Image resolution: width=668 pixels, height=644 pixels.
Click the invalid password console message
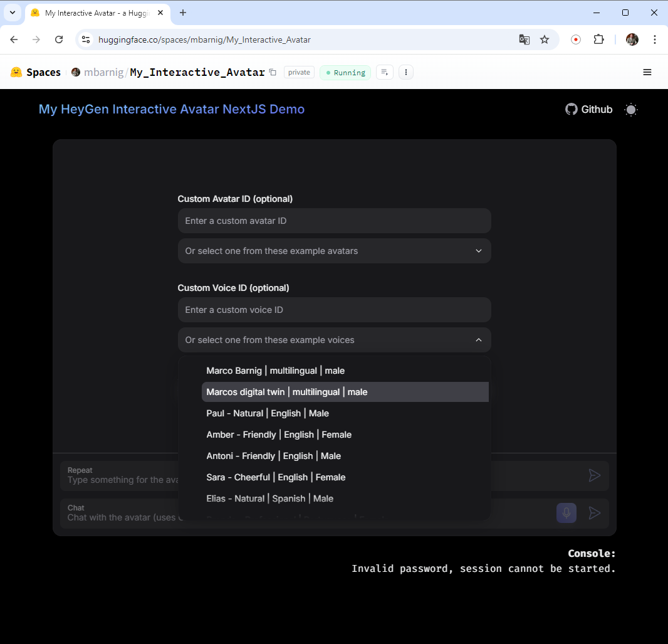click(x=484, y=569)
